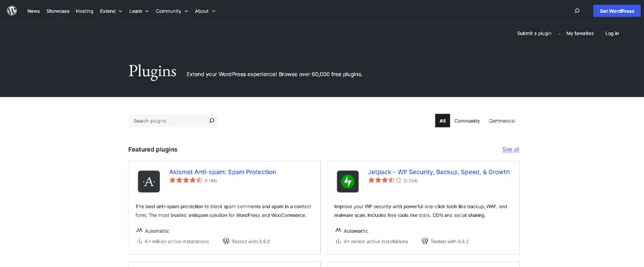
Task: Click the installations chart icon under Akismet
Action: coord(139,241)
